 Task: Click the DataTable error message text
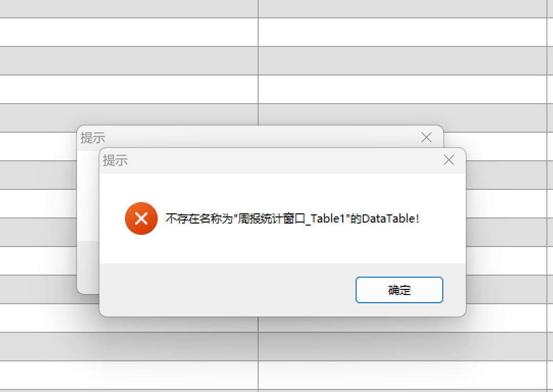292,219
